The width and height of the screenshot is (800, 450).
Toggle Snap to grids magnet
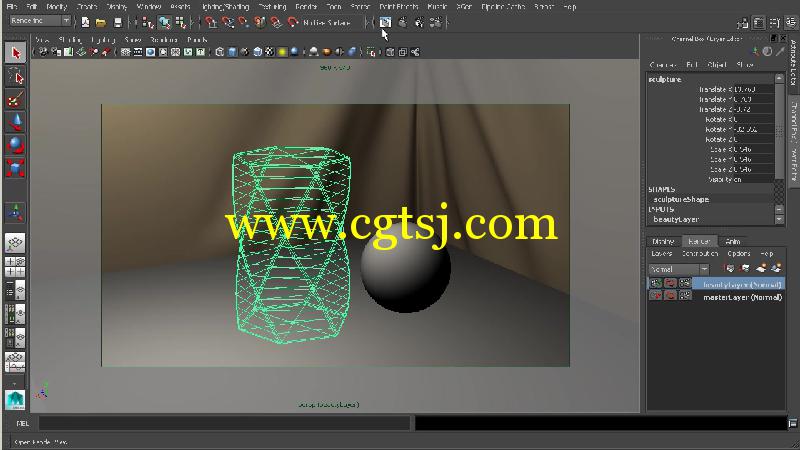[211, 22]
